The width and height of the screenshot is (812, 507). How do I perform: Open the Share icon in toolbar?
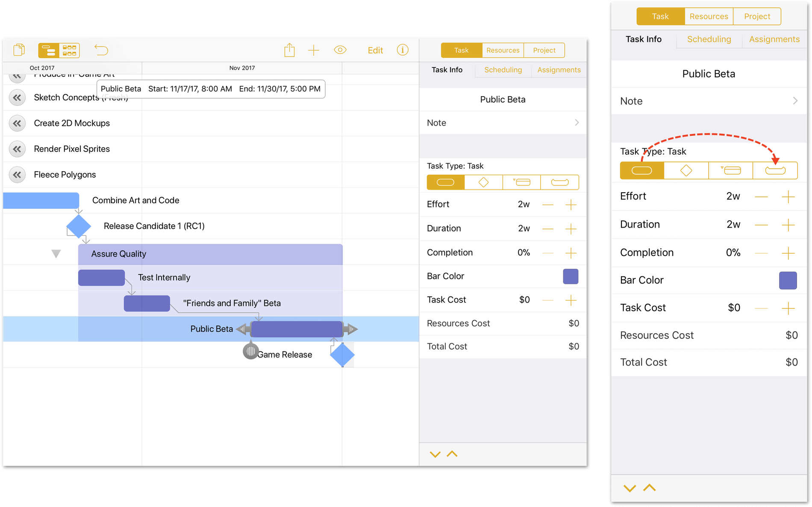tap(290, 50)
